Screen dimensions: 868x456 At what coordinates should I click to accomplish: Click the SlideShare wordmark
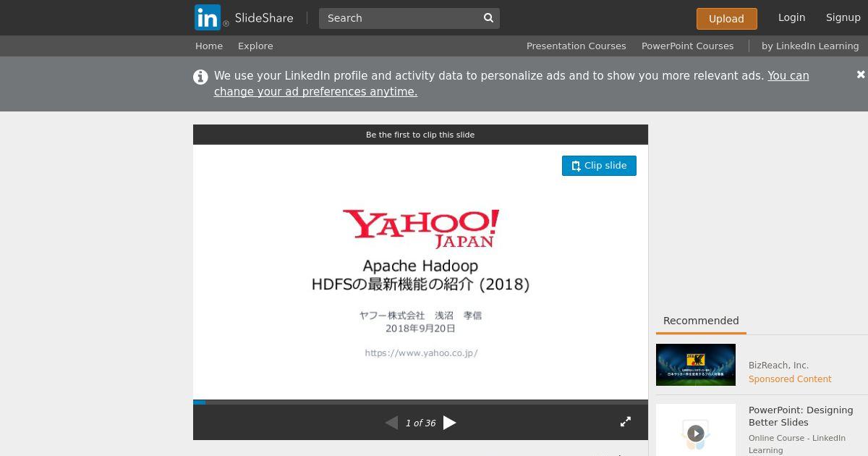pyautogui.click(x=264, y=18)
